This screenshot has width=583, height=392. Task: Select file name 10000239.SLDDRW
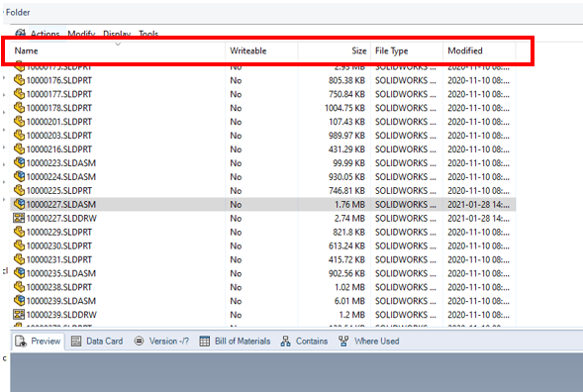point(61,315)
